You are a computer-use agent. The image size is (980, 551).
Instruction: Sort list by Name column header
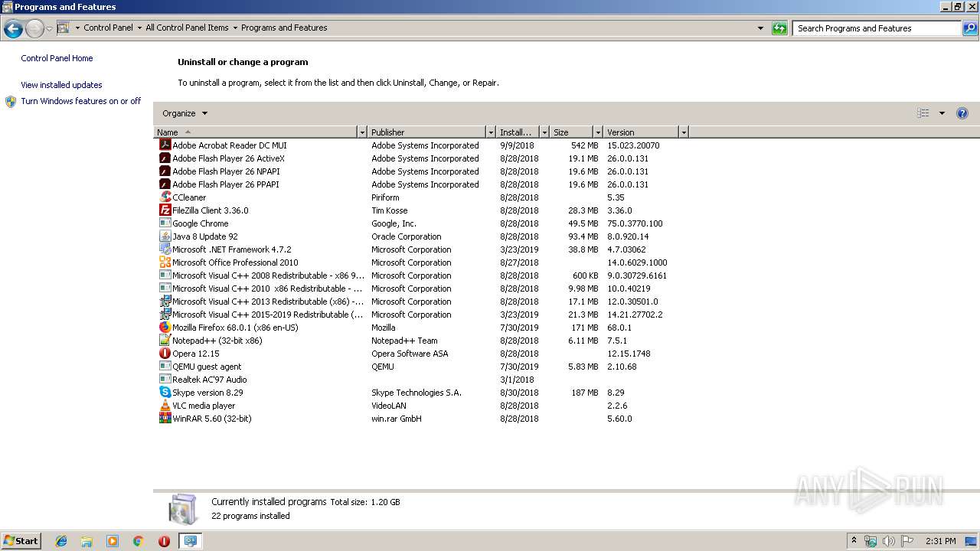coord(256,132)
